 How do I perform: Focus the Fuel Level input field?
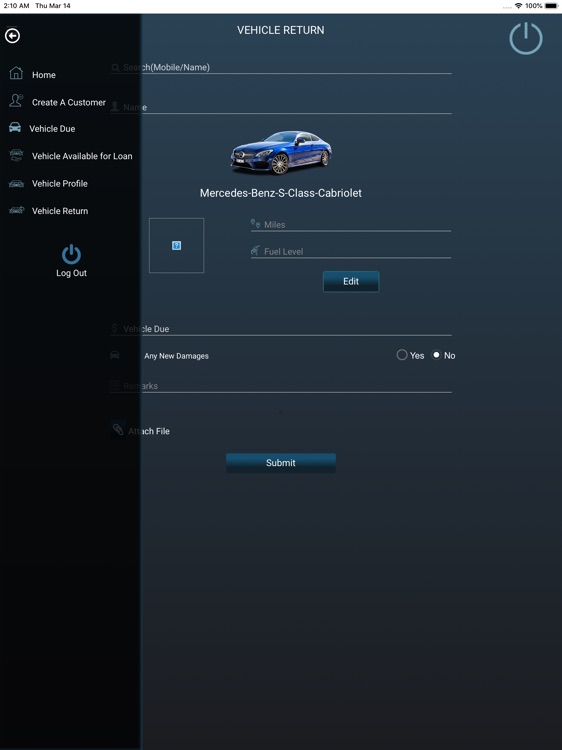tap(351, 251)
